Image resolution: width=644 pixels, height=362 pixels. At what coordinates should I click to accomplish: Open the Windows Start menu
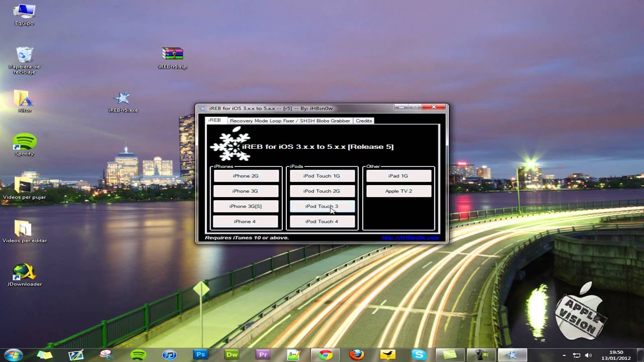pos(14,354)
